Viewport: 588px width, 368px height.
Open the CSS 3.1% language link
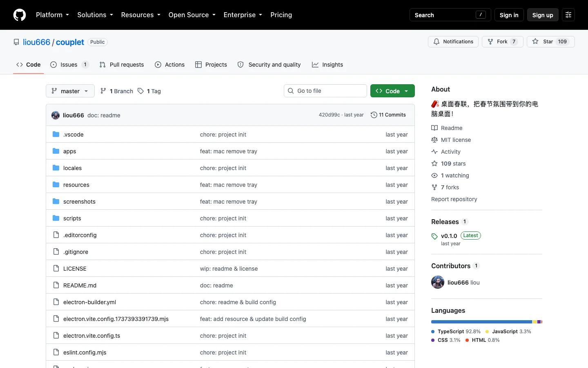tap(446, 340)
